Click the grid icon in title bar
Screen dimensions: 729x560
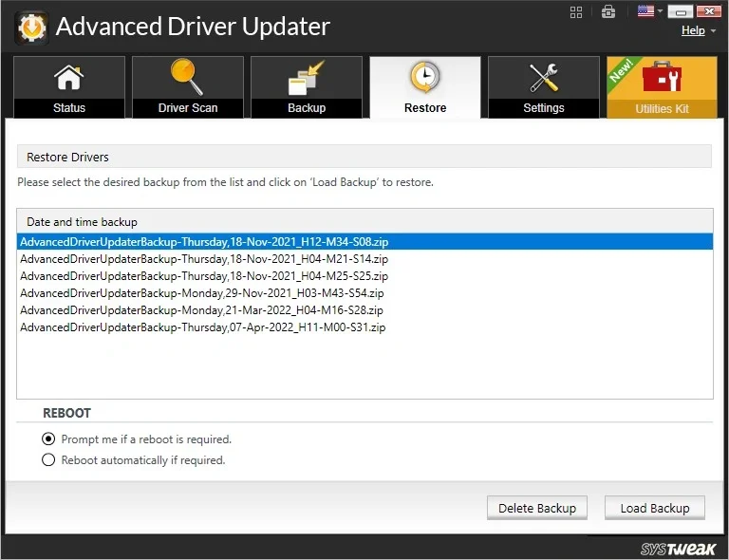(x=576, y=12)
